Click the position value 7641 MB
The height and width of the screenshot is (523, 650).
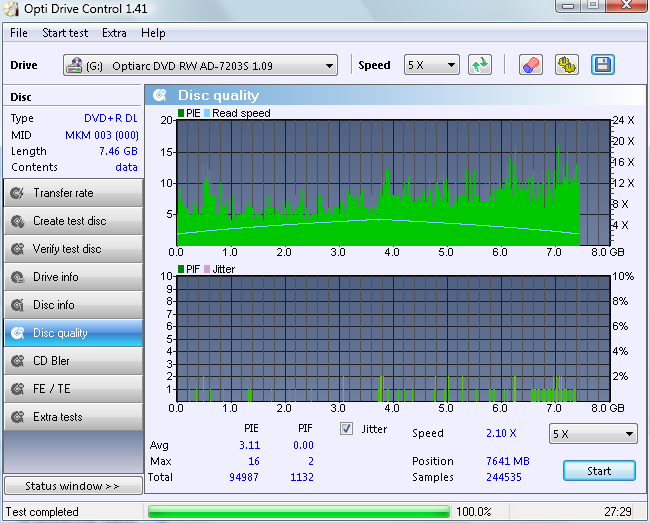pos(508,461)
